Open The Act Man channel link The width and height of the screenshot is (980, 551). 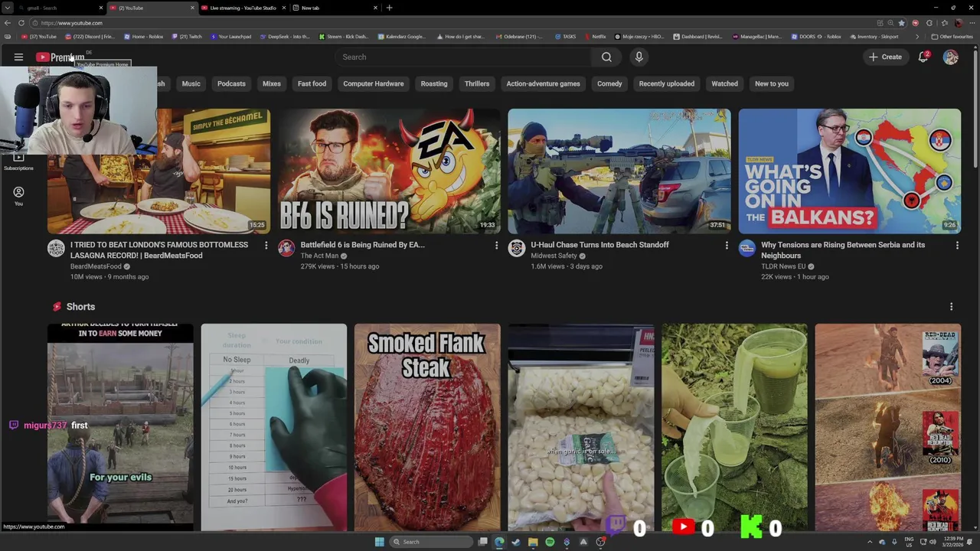tap(319, 256)
